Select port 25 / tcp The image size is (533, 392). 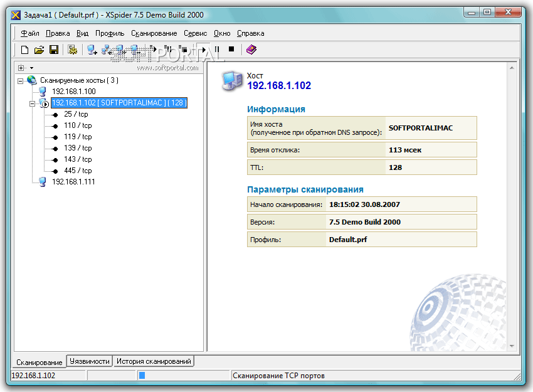tap(76, 114)
